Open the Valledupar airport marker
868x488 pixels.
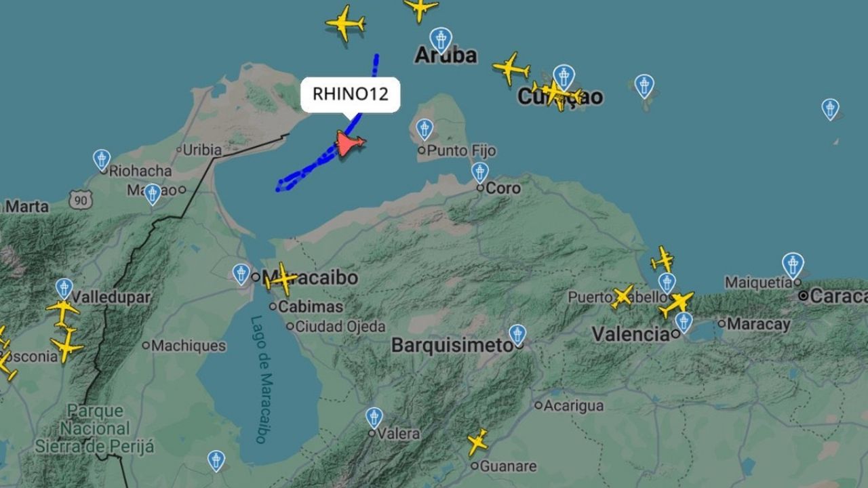pos(64,289)
